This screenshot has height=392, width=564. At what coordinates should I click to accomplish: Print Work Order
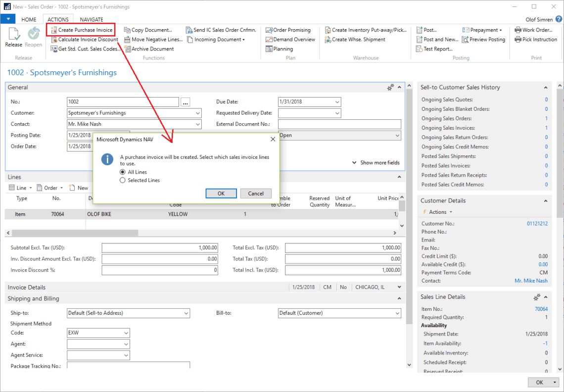534,30
